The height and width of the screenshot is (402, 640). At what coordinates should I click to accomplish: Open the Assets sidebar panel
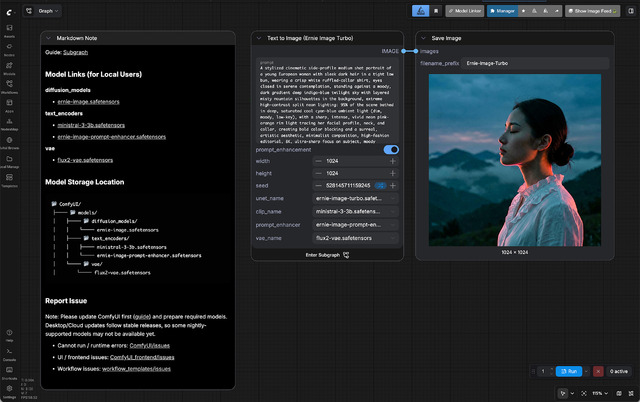[9, 31]
